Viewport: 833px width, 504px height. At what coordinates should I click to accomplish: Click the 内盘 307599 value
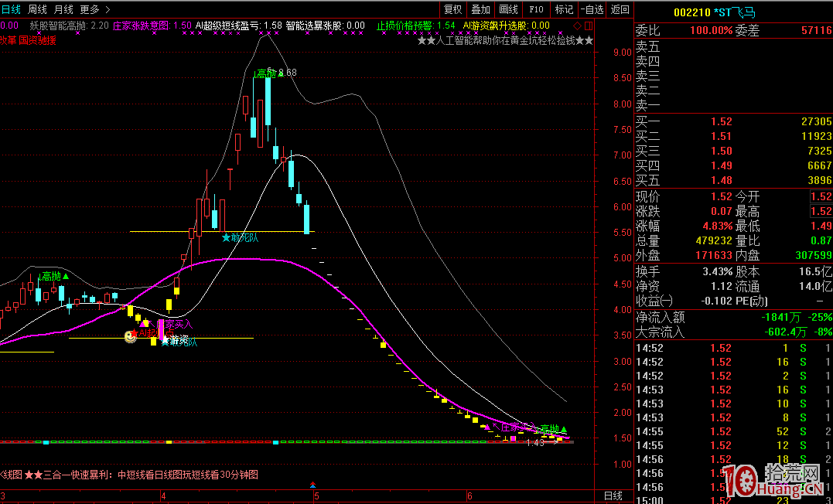tap(814, 255)
